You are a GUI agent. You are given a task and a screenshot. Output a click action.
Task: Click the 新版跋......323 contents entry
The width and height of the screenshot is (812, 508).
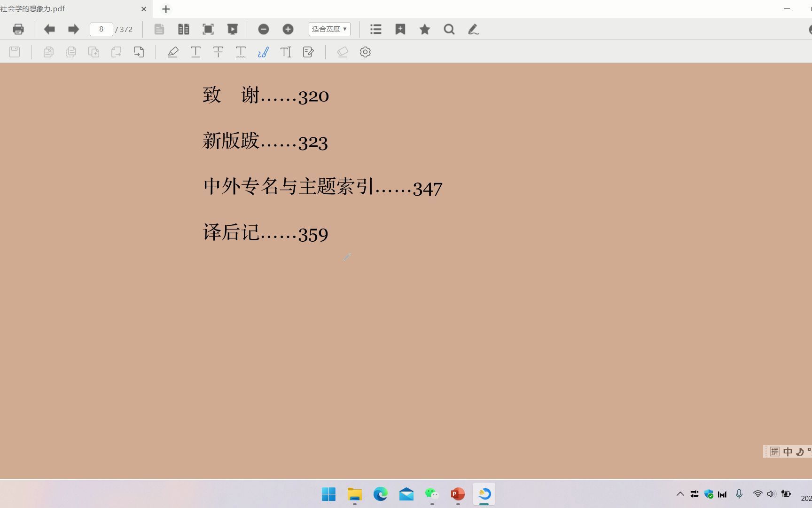[265, 141]
